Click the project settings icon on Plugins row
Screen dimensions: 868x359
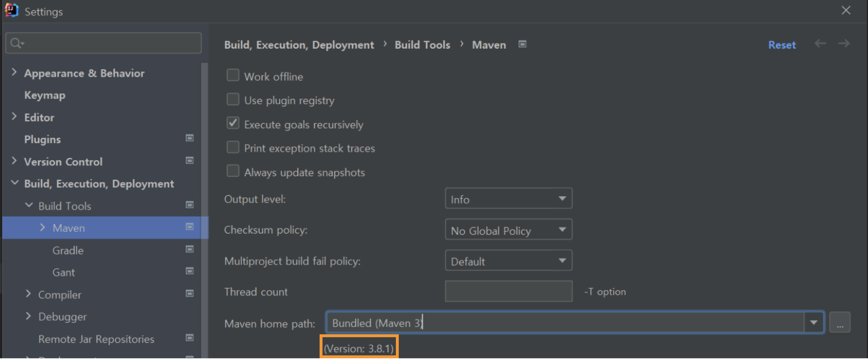point(189,138)
